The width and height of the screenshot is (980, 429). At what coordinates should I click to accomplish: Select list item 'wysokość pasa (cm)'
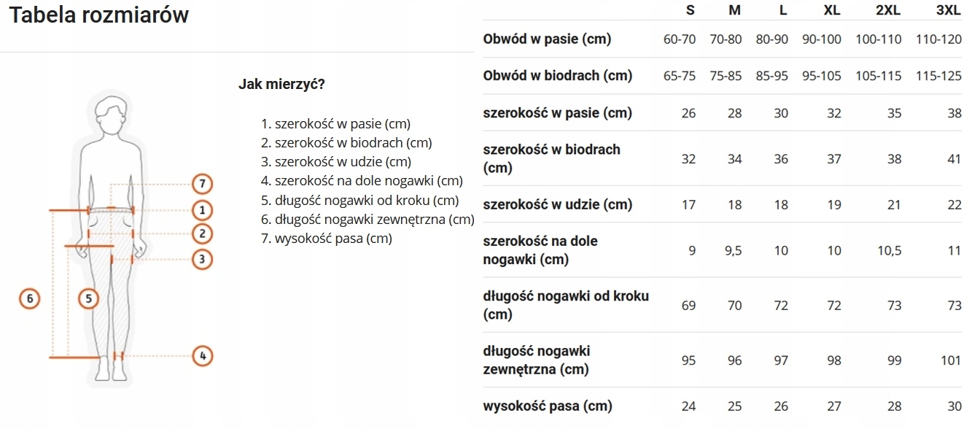(333, 239)
